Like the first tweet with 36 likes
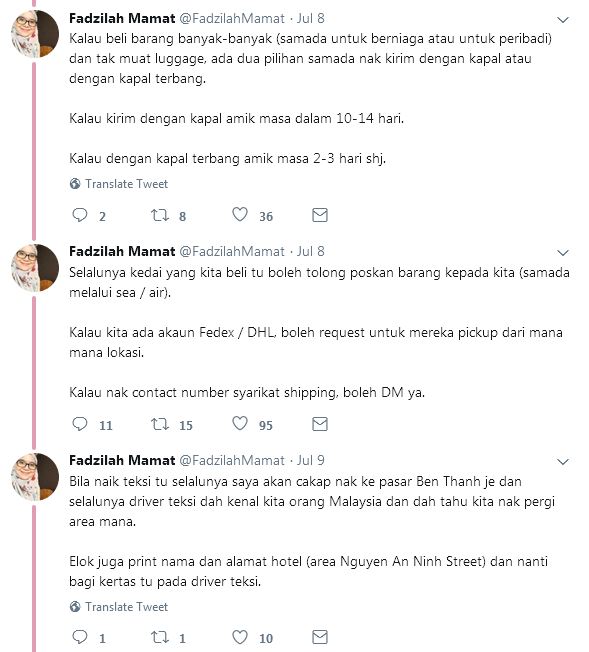Image resolution: width=589 pixels, height=652 pixels. pos(240,215)
